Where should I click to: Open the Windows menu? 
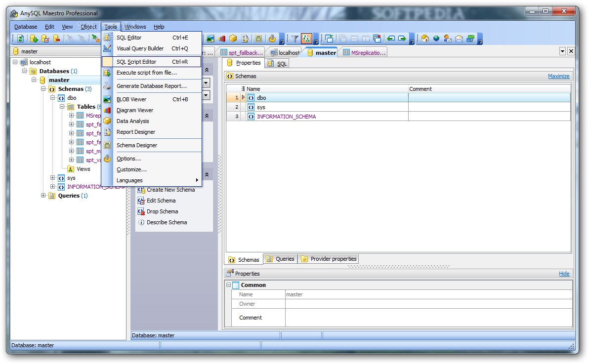pyautogui.click(x=135, y=27)
